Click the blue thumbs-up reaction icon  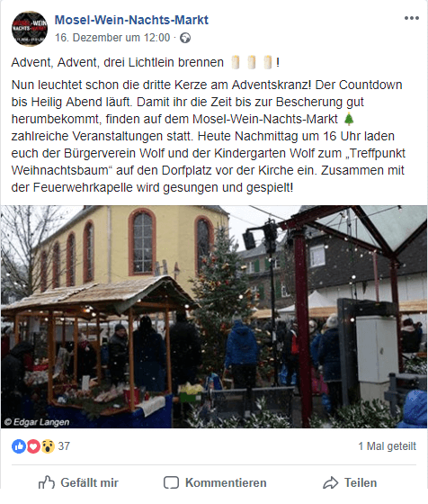tap(19, 446)
